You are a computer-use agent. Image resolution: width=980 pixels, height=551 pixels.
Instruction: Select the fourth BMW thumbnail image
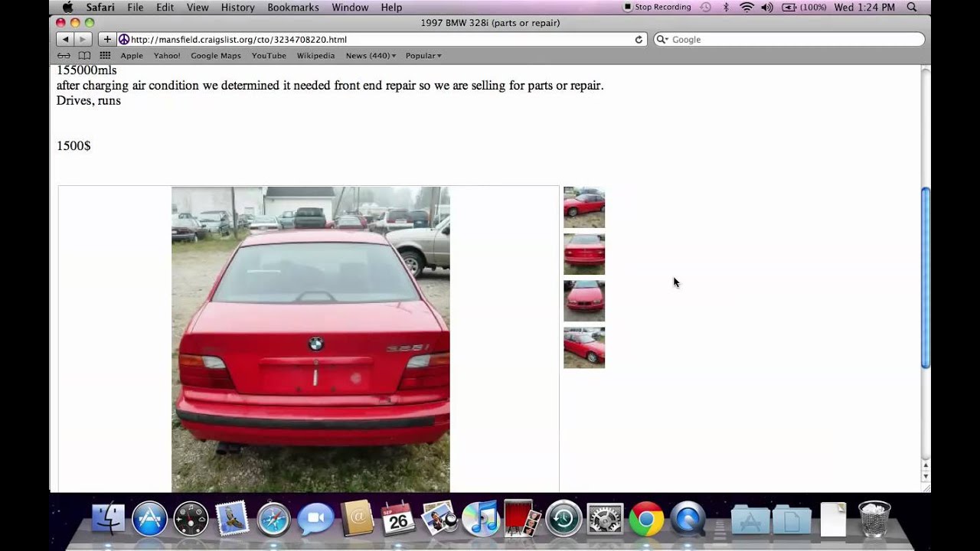pos(584,347)
